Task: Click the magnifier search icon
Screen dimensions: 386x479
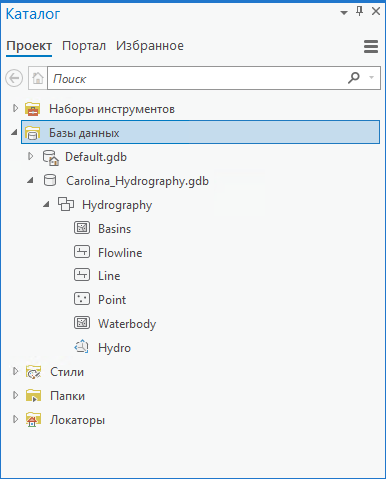Action: pos(354,78)
